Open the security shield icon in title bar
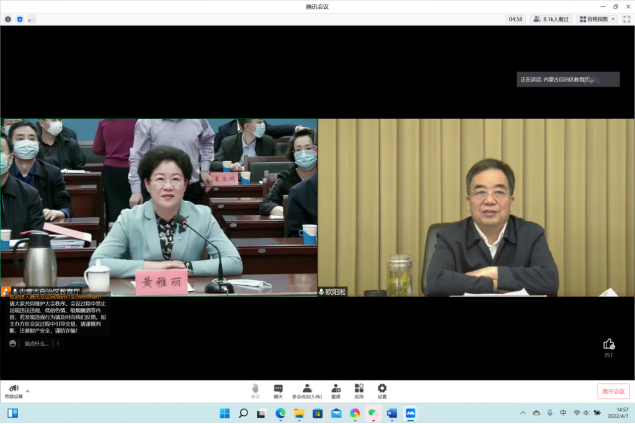This screenshot has height=424, width=635. (x=20, y=19)
